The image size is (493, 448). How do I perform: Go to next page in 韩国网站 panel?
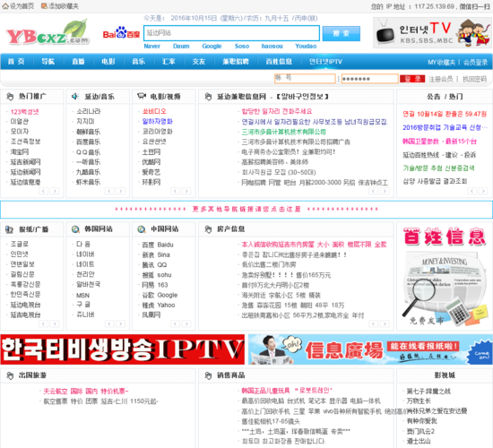(121, 323)
